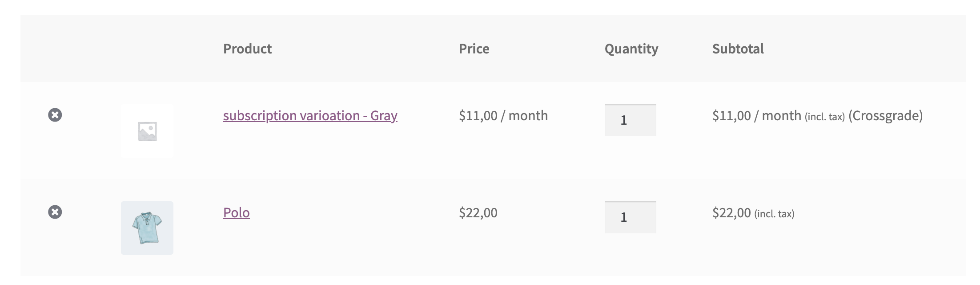This screenshot has height=285, width=980.
Task: Click the Product column header
Action: coord(247,49)
